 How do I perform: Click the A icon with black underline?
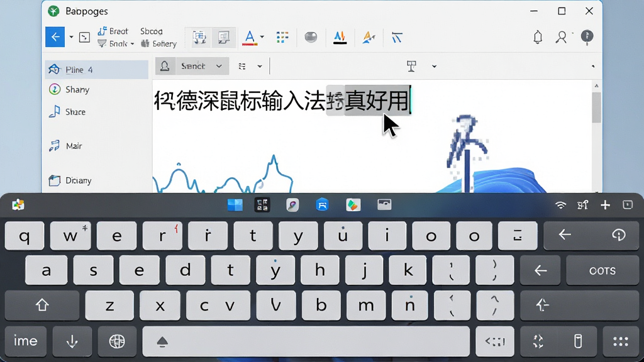coord(340,37)
